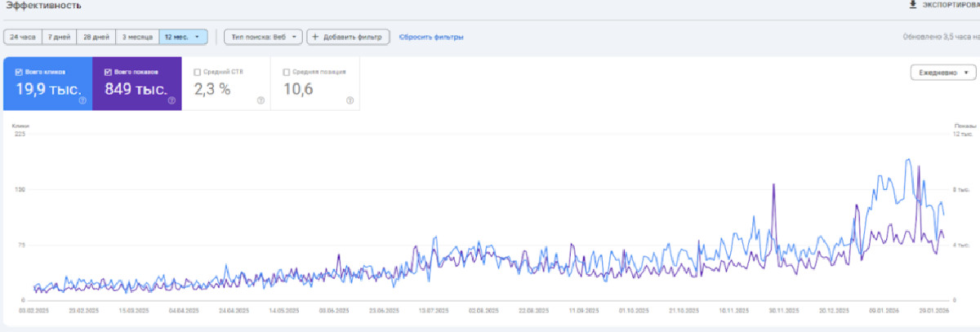
Task: Click the chart spike near 30.11.2025
Action: [x=773, y=186]
